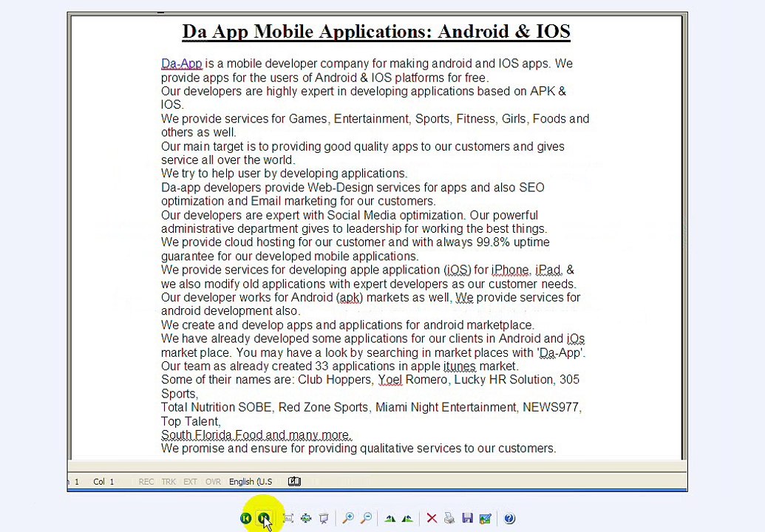Delete the image with red X
This screenshot has height=532, width=765.
click(432, 519)
